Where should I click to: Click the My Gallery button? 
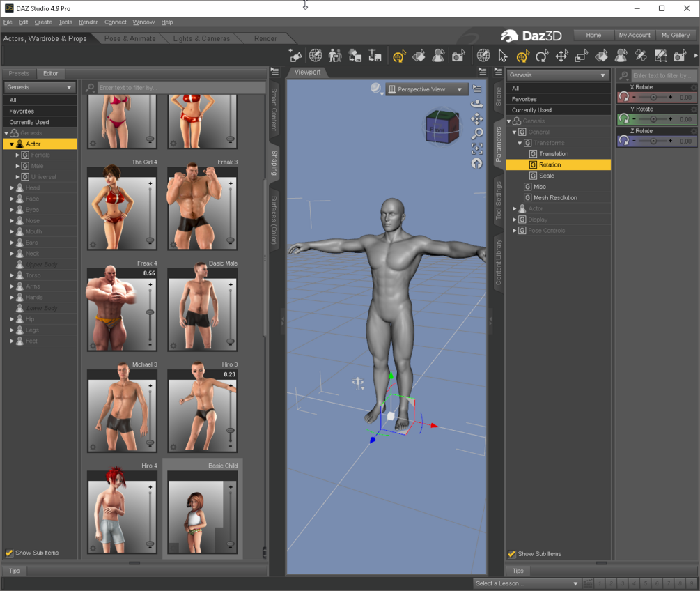pos(676,35)
